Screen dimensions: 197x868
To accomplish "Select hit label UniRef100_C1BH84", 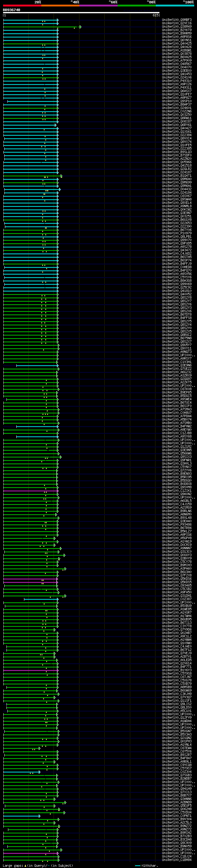I will tap(177, 860).
